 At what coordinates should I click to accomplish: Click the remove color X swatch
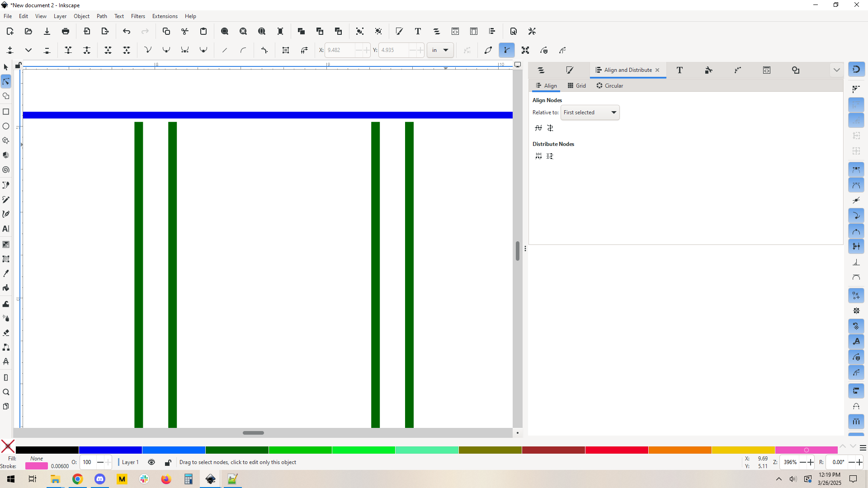(8, 446)
